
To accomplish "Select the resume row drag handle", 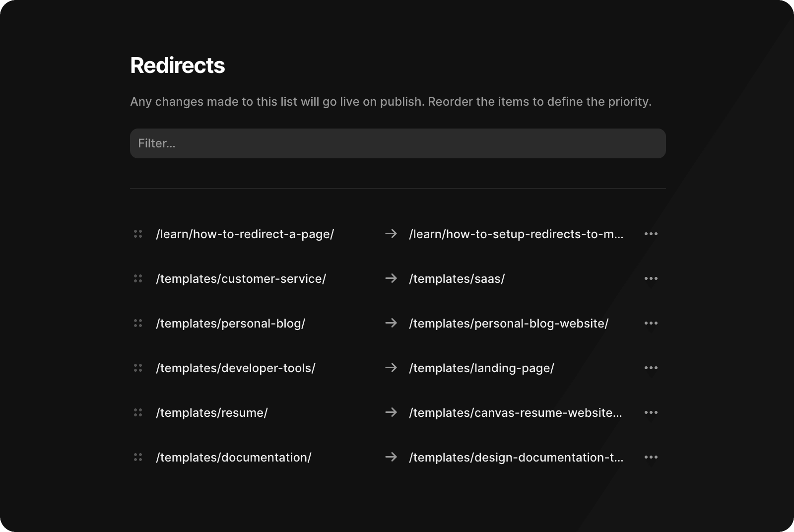I will point(138,412).
